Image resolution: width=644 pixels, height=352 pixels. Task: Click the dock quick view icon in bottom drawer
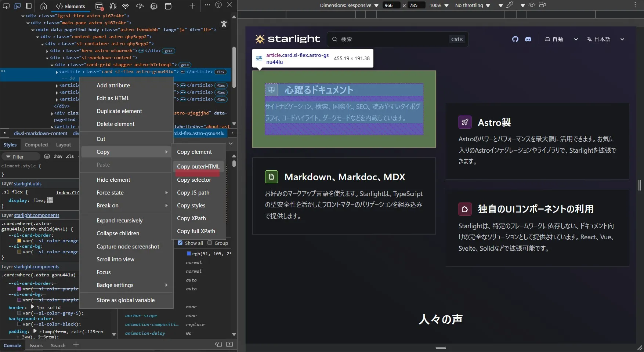(218, 344)
